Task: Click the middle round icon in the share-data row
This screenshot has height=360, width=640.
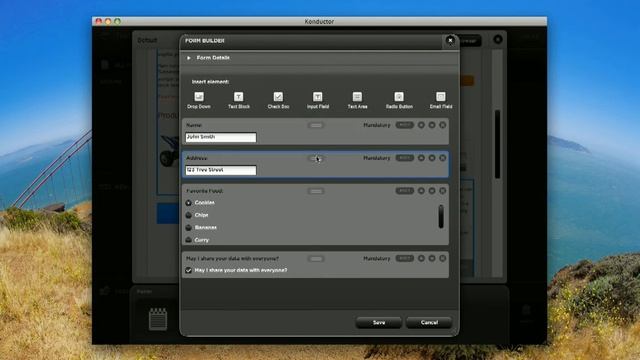Action: [432, 258]
